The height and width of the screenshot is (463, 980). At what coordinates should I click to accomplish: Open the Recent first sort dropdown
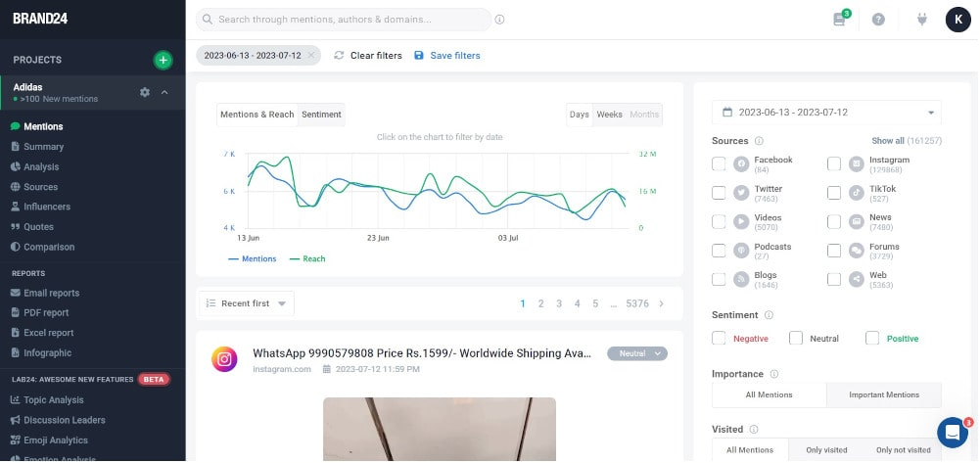tap(247, 303)
